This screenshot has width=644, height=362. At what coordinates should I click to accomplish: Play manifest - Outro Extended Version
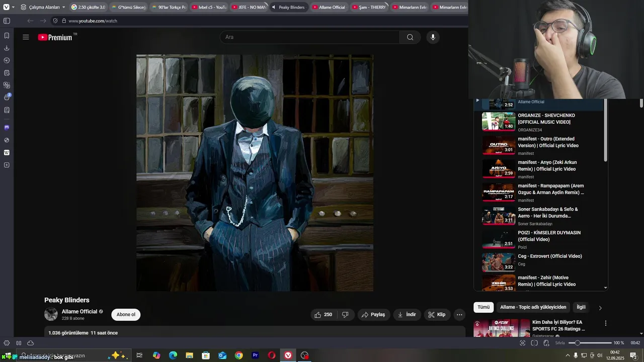click(538, 146)
